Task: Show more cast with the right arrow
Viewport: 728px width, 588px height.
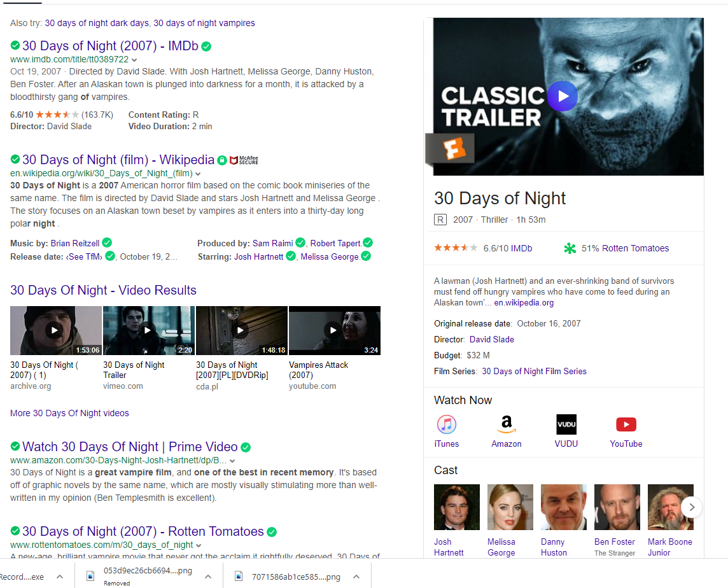Action: pos(692,507)
